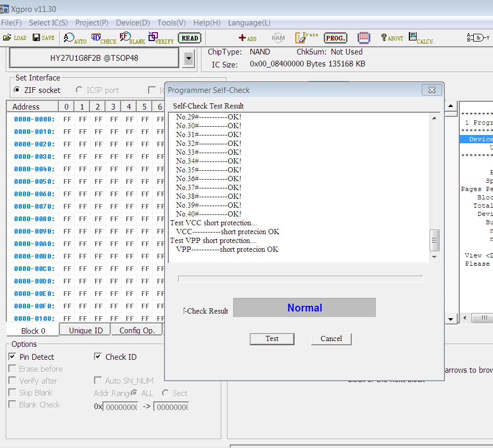Click the Test button in self-check dialog
Image resolution: width=493 pixels, height=448 pixels.
click(x=272, y=338)
